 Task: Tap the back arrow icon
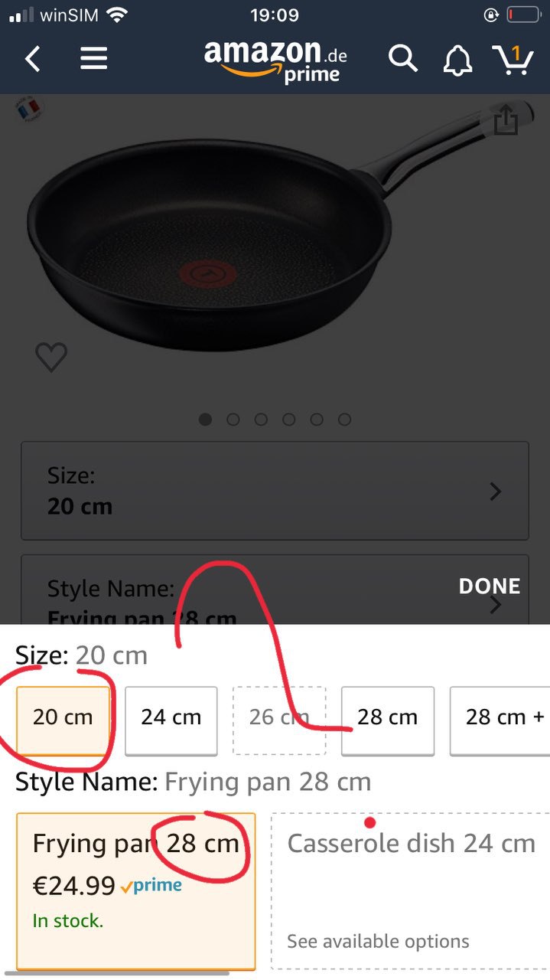point(32,58)
